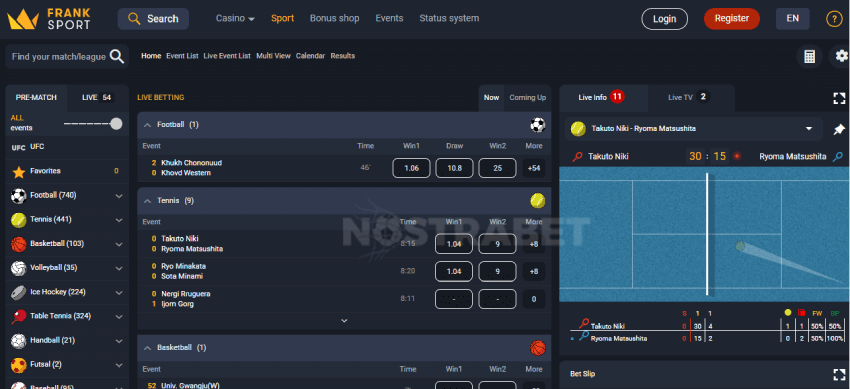This screenshot has height=389, width=850.
Task: Click the Login button
Action: click(x=664, y=19)
